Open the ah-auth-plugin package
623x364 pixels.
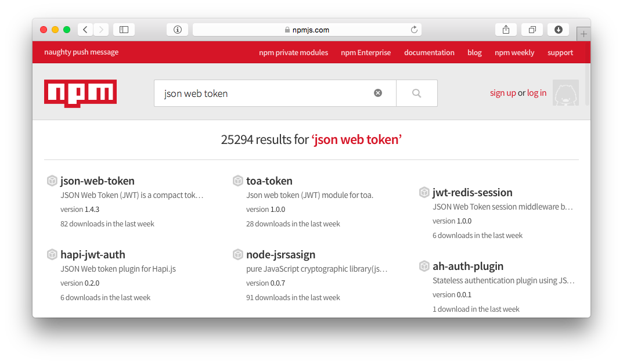pyautogui.click(x=468, y=266)
